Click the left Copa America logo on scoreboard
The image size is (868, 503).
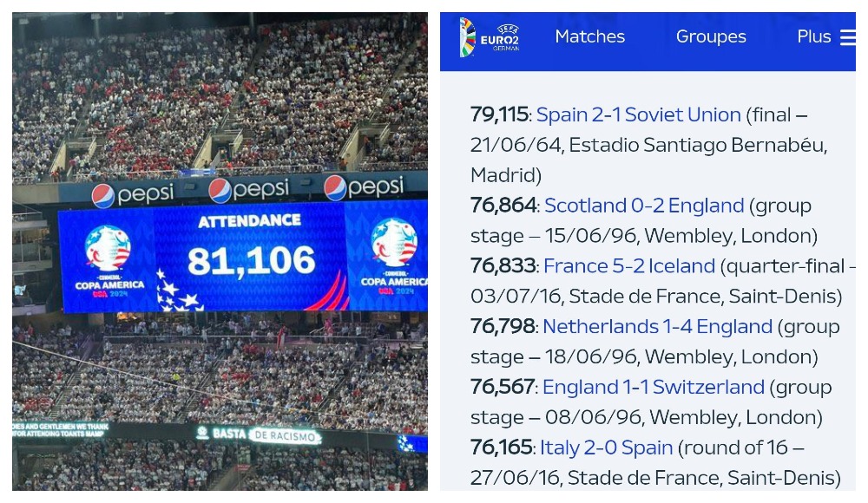tap(109, 261)
